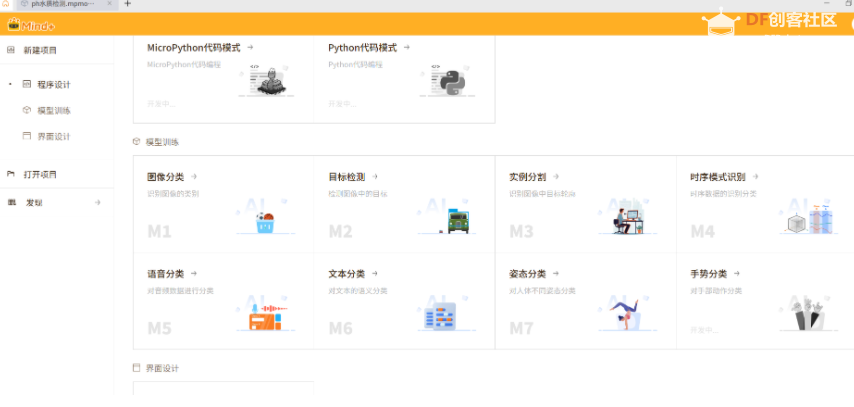Click the 打开项目 folder icon
The image size is (854, 407).
tap(10, 174)
